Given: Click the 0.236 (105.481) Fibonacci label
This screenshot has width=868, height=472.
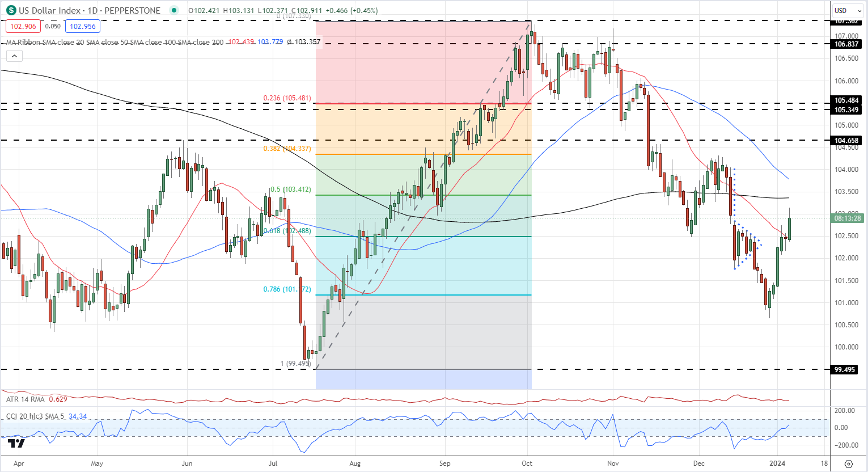Looking at the screenshot, I should tap(287, 98).
